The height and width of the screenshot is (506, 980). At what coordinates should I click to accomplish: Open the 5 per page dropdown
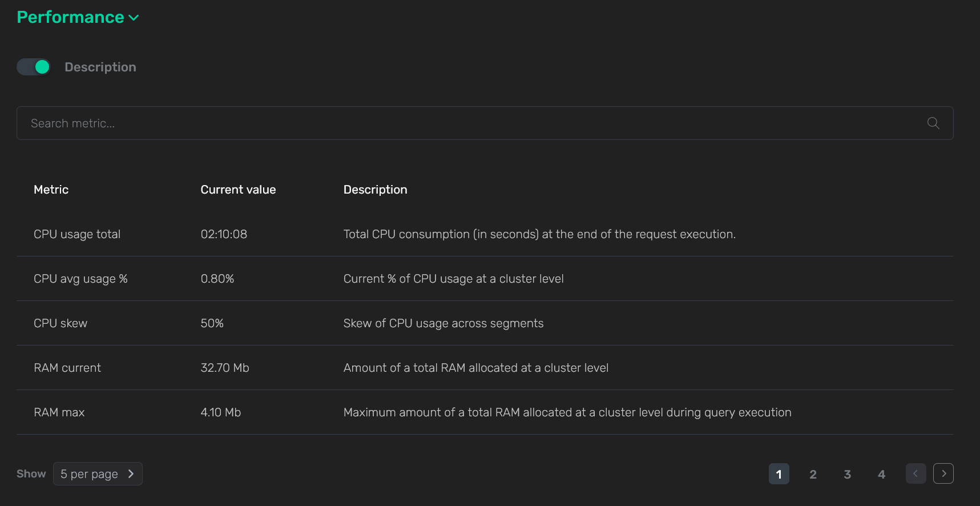[x=98, y=474]
